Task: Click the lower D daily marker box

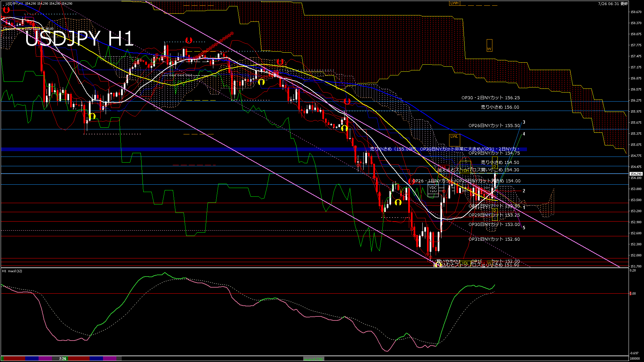Action: [x=495, y=214]
